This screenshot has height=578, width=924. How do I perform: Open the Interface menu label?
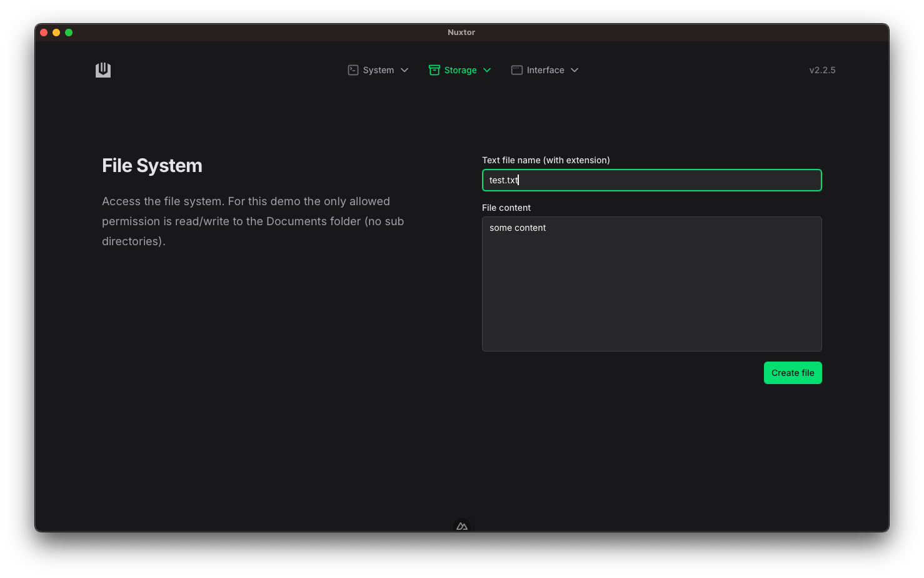pos(545,70)
